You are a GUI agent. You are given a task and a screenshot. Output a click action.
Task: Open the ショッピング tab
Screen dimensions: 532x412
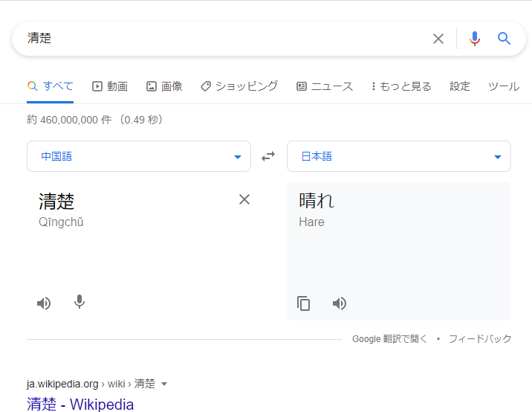point(239,86)
